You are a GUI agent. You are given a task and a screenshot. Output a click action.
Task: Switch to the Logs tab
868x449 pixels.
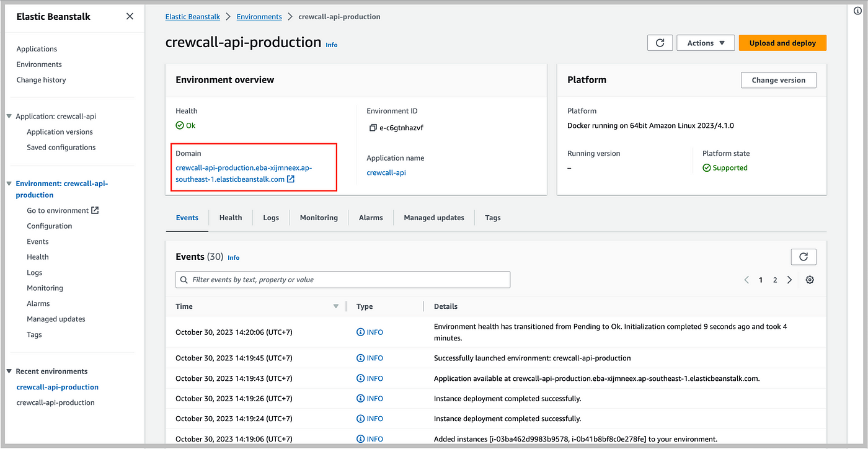(x=271, y=218)
